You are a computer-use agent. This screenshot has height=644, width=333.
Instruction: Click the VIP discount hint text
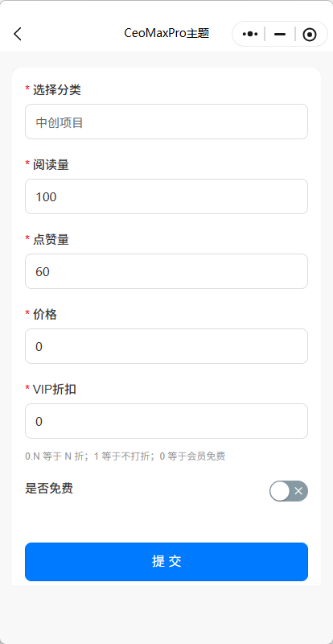tap(125, 456)
